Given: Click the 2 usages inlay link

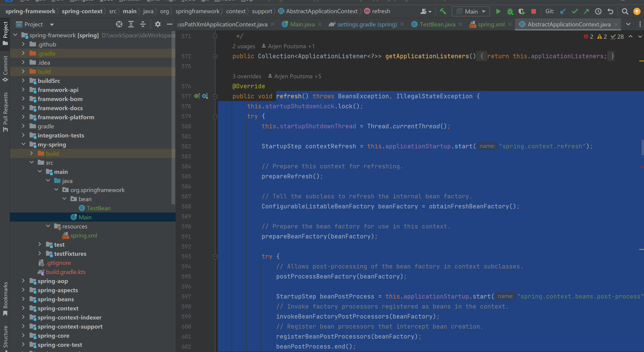Looking at the screenshot, I should coord(243,46).
